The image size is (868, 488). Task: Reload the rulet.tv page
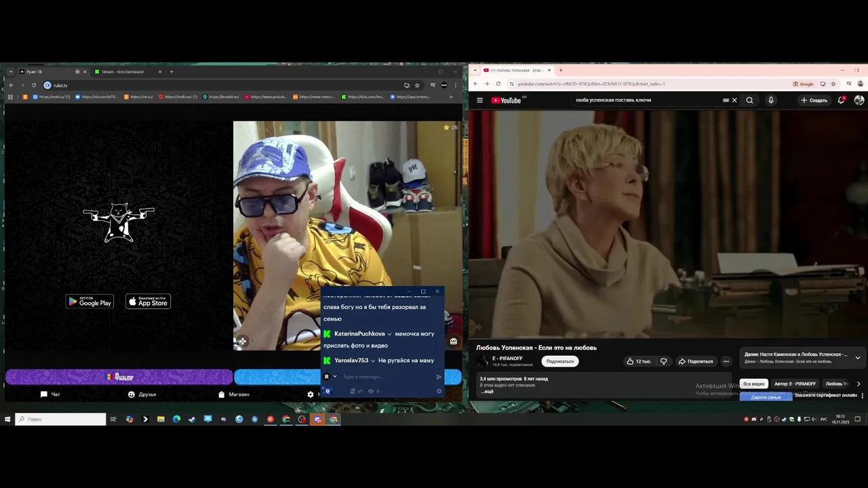[x=33, y=85]
